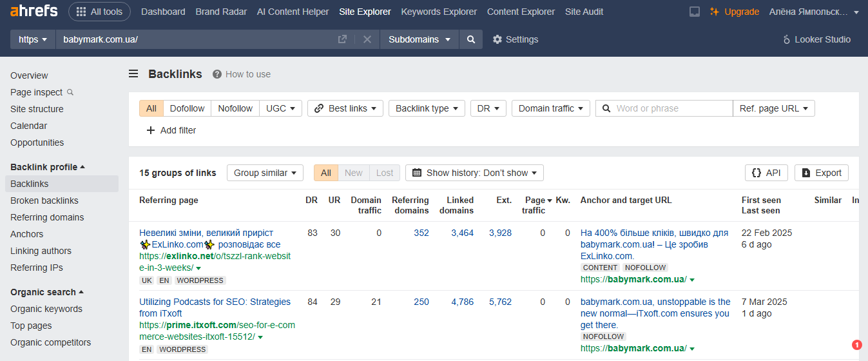Open Page inspect in the sidebar
The width and height of the screenshot is (868, 361).
point(37,92)
